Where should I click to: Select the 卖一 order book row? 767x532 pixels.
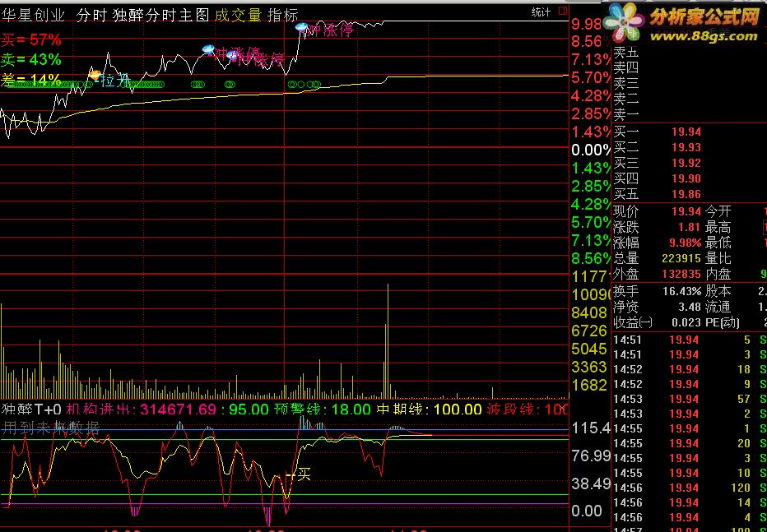tap(689, 114)
